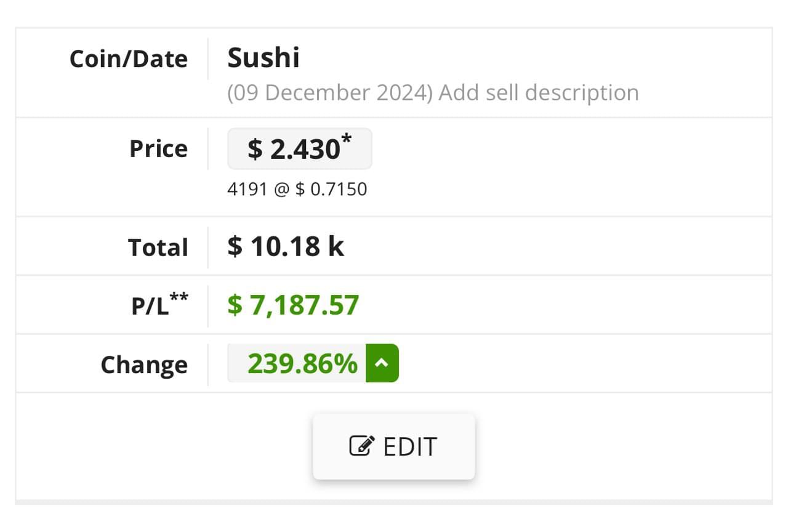The width and height of the screenshot is (788, 532).
Task: Select the $ 7,187.57 profit value
Action: click(293, 305)
